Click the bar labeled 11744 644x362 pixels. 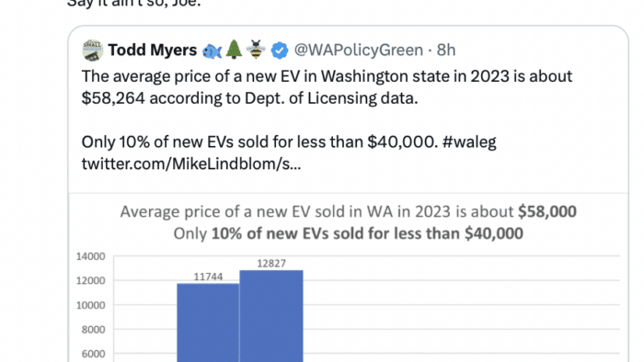208,322
